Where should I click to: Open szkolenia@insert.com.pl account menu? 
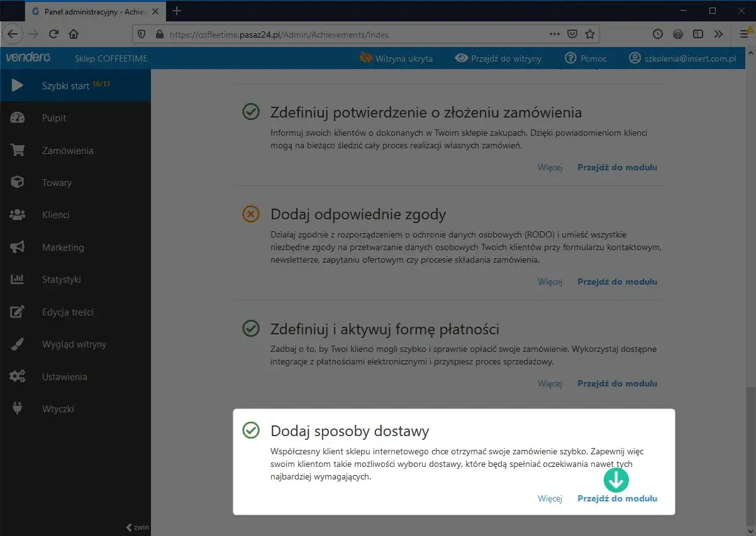point(682,58)
